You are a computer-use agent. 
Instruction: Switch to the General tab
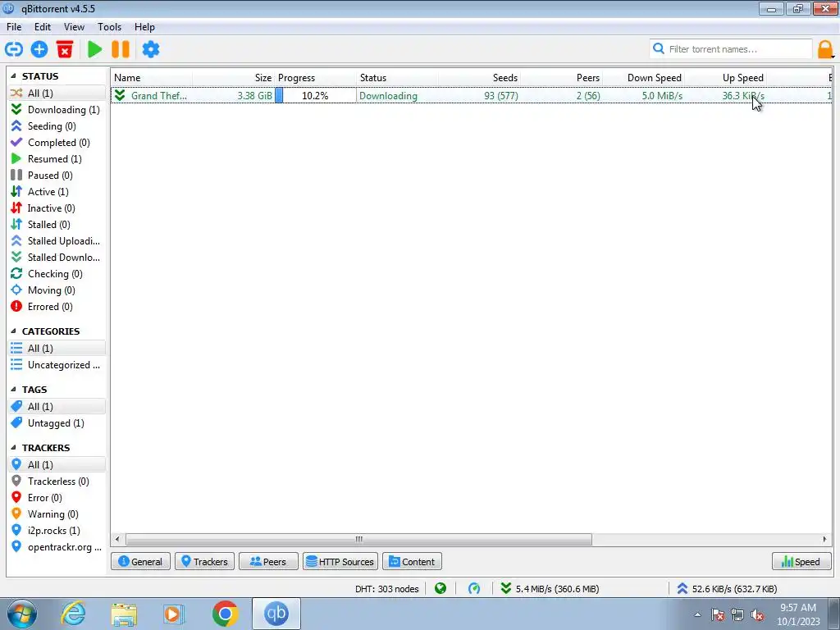point(140,561)
